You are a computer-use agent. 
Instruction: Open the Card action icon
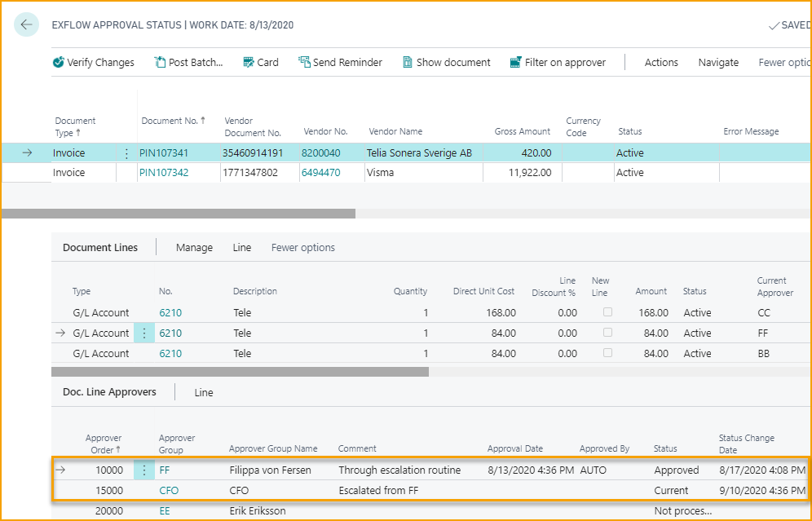(249, 63)
